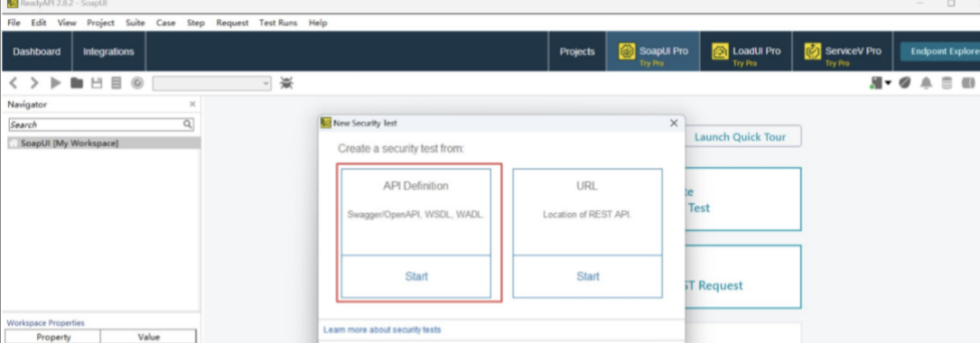Click the bug debug icon
This screenshot has height=343, width=980.
tap(286, 82)
